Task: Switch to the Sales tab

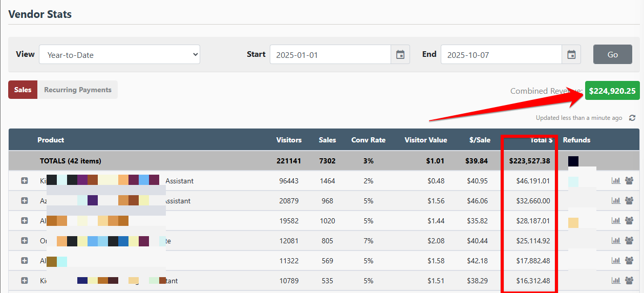Action: coord(23,90)
